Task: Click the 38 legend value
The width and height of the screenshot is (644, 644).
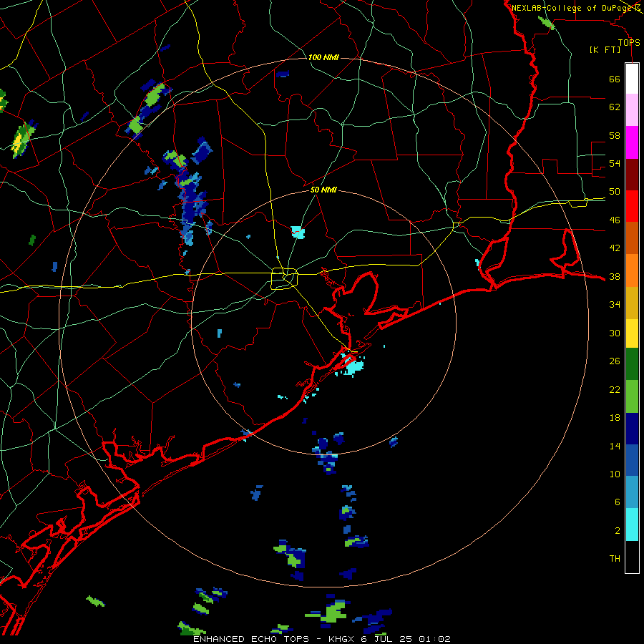Action: (615, 276)
